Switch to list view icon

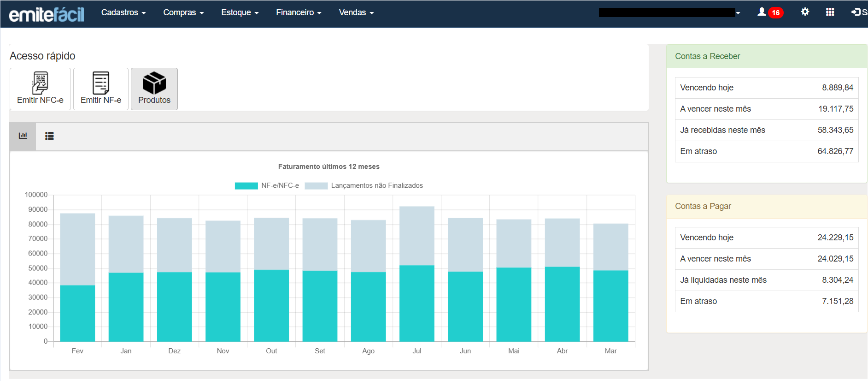[49, 136]
